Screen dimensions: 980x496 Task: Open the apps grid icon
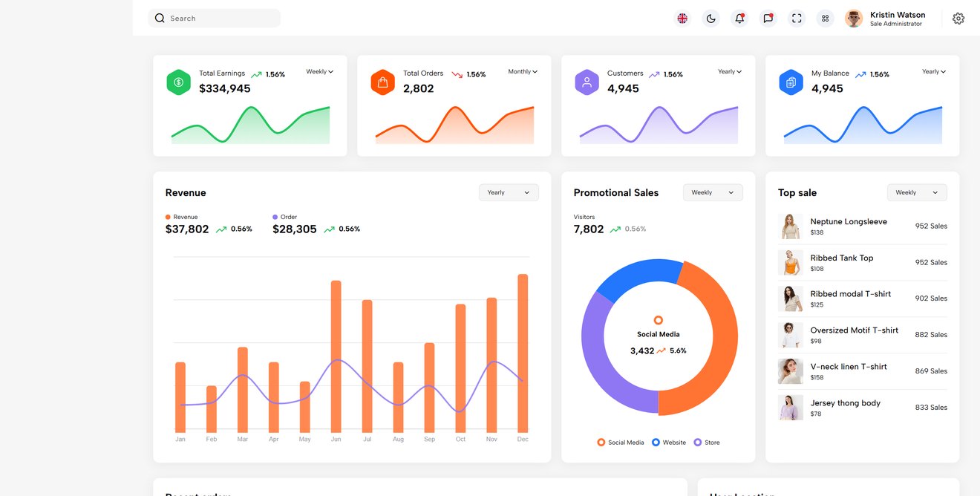(x=825, y=19)
